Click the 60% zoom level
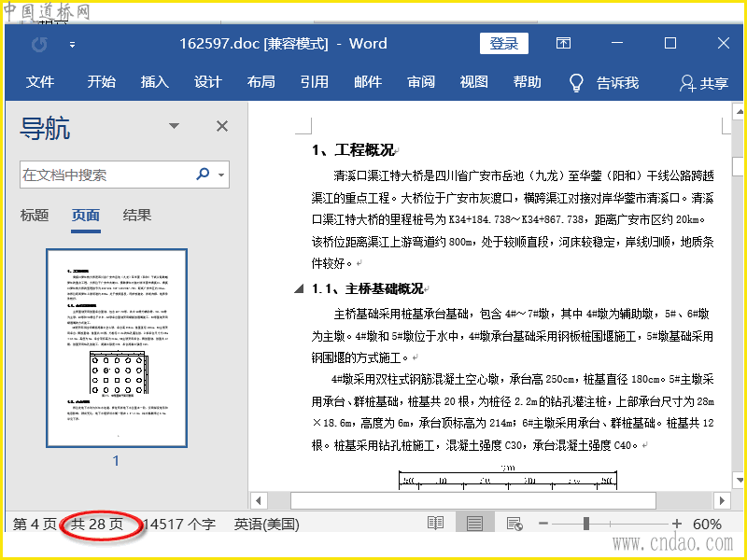The width and height of the screenshot is (747, 560). (x=707, y=524)
